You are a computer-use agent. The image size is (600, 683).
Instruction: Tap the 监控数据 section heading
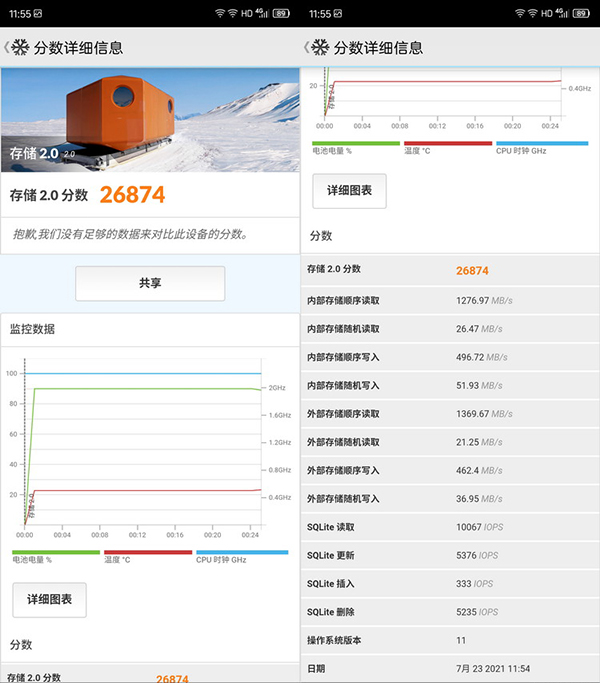32,328
